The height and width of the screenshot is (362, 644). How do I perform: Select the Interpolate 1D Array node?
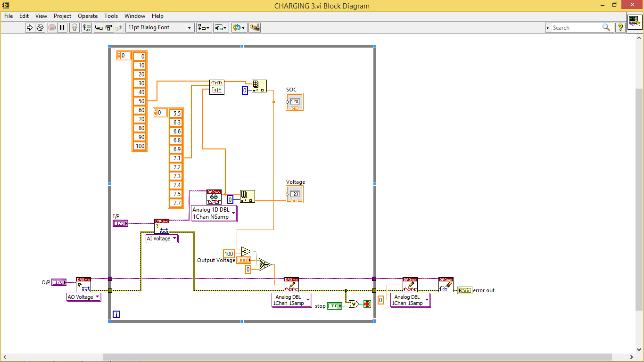point(217,87)
